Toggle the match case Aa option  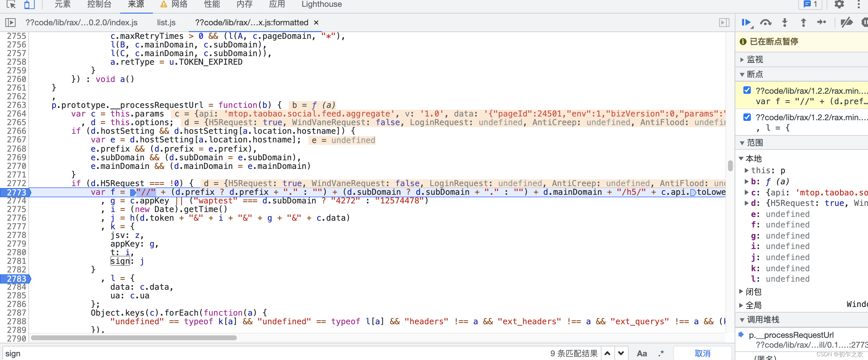tap(642, 353)
